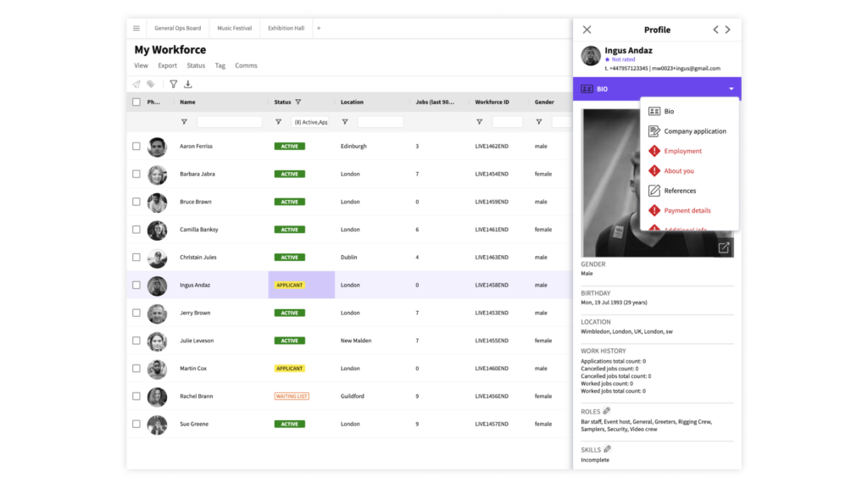
Task: Open the Status column filter dropdown
Action: [310, 122]
